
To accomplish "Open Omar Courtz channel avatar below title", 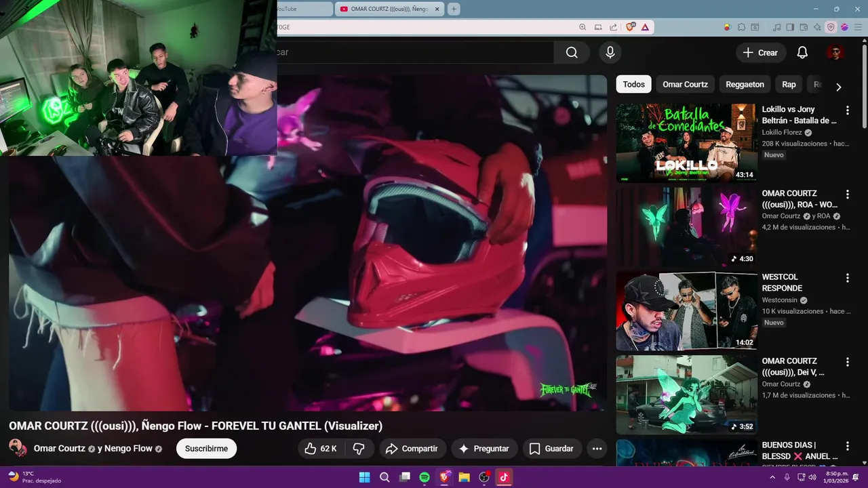I will point(18,448).
